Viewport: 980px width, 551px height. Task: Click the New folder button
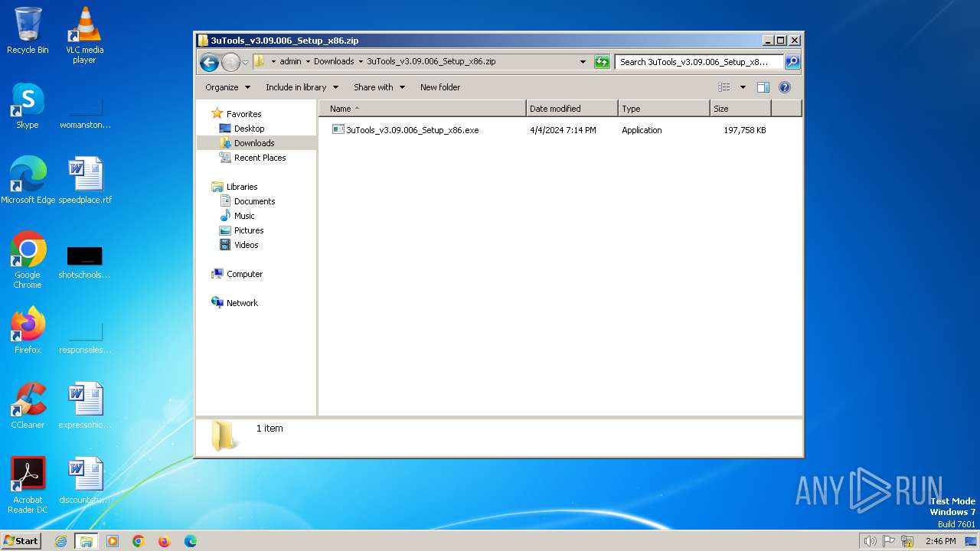pos(440,87)
